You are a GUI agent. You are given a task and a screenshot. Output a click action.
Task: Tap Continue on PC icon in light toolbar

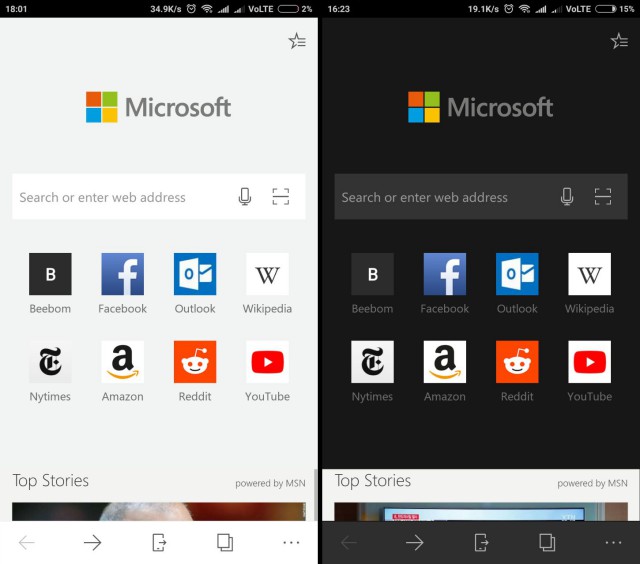[x=159, y=542]
